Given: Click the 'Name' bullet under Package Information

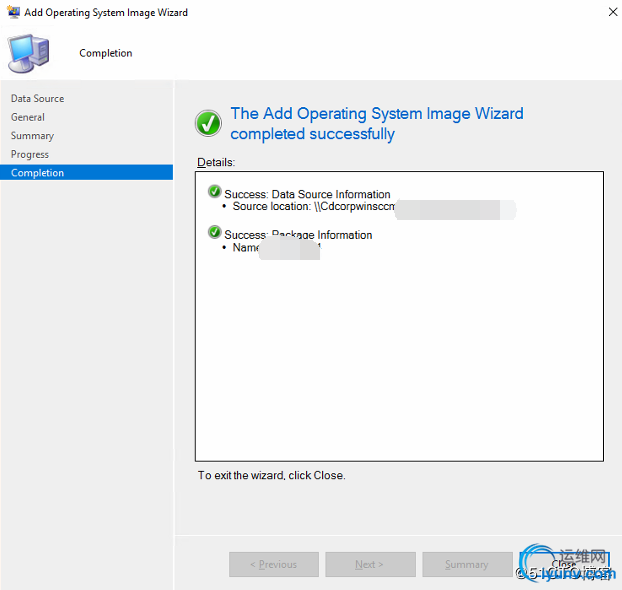Looking at the screenshot, I should point(246,248).
